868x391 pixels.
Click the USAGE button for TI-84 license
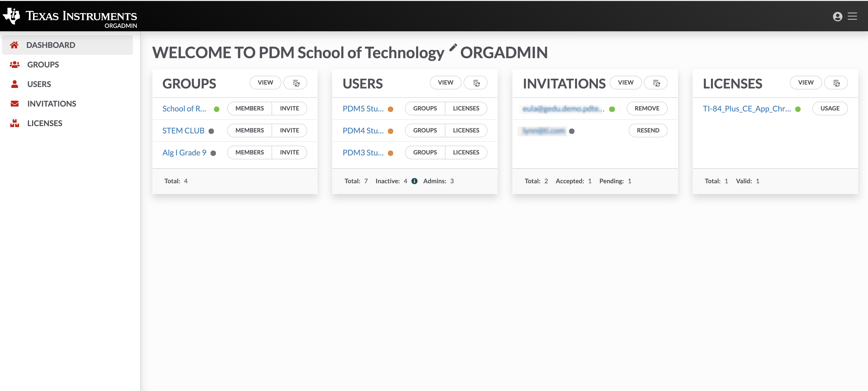830,109
